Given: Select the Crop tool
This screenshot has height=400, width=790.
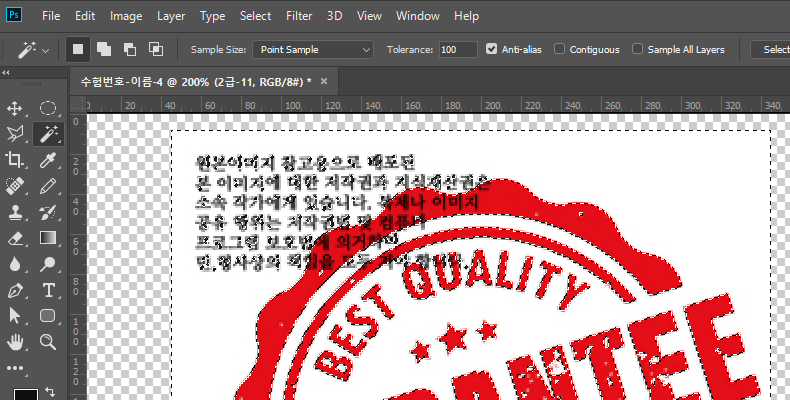Looking at the screenshot, I should pos(15,160).
